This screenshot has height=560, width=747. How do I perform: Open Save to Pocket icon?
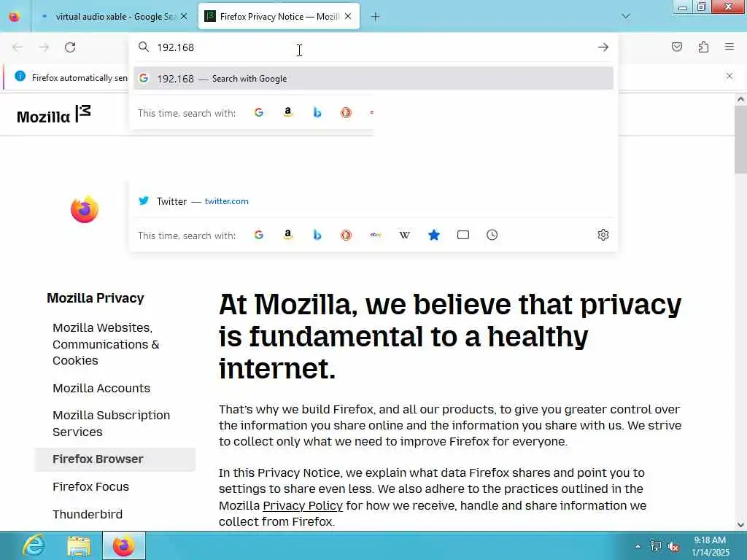676,47
